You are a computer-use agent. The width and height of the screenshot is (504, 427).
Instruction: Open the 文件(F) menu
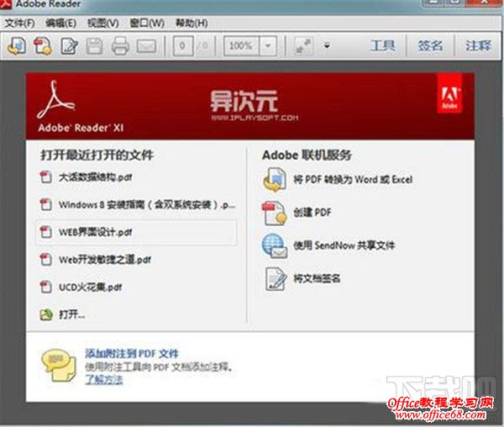pos(20,24)
